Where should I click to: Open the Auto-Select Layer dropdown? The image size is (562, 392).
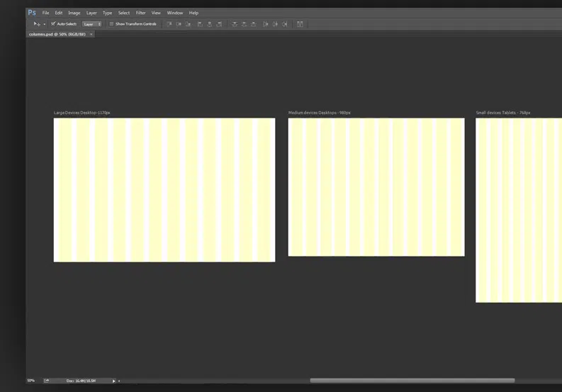click(91, 24)
